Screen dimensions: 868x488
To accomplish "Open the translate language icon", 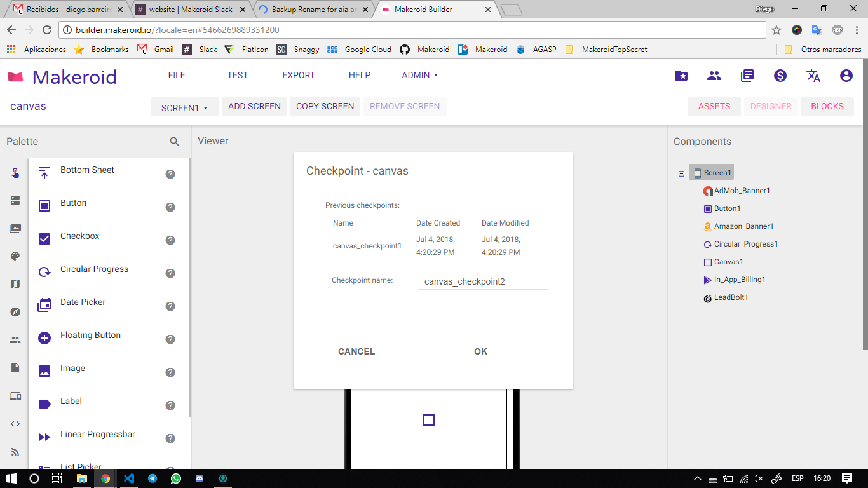I will click(x=813, y=76).
